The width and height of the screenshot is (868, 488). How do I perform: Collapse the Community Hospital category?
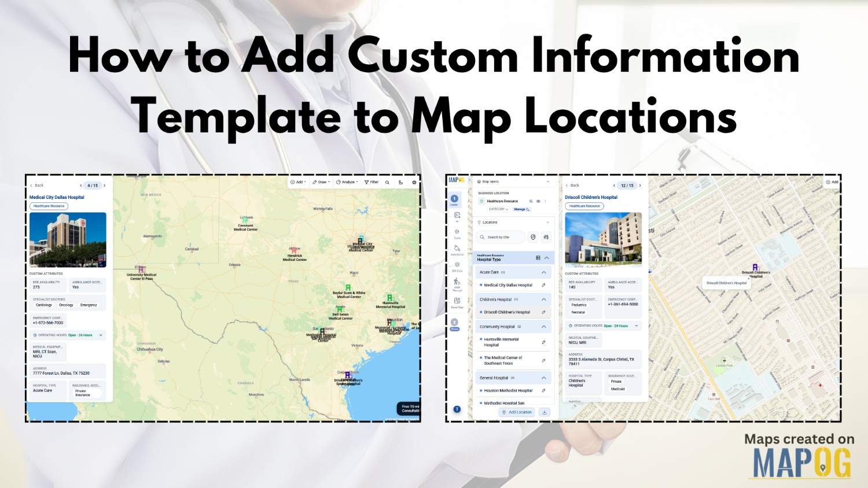tap(544, 327)
